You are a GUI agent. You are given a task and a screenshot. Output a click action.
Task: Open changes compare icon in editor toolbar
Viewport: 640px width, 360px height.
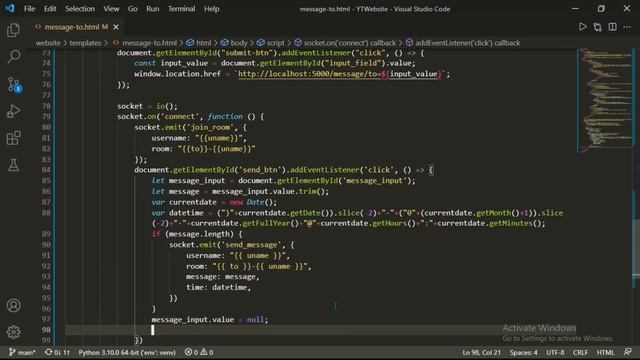point(598,27)
